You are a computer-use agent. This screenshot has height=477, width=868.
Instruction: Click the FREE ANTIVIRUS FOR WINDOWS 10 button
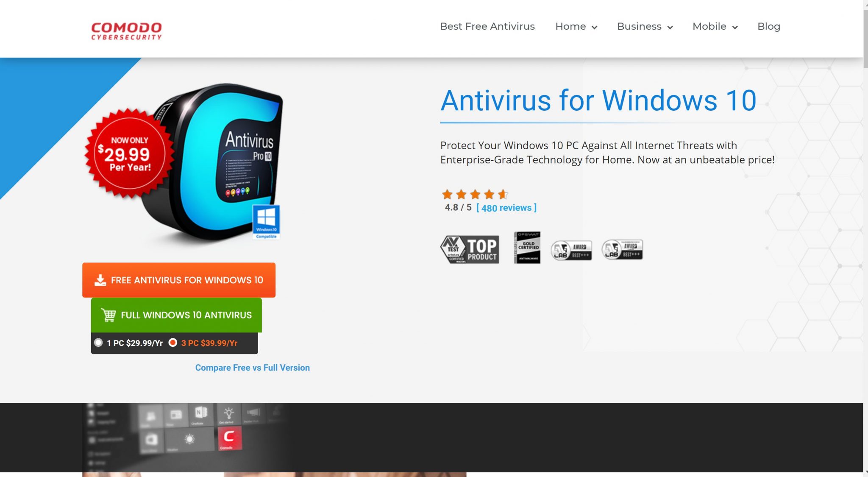click(178, 279)
